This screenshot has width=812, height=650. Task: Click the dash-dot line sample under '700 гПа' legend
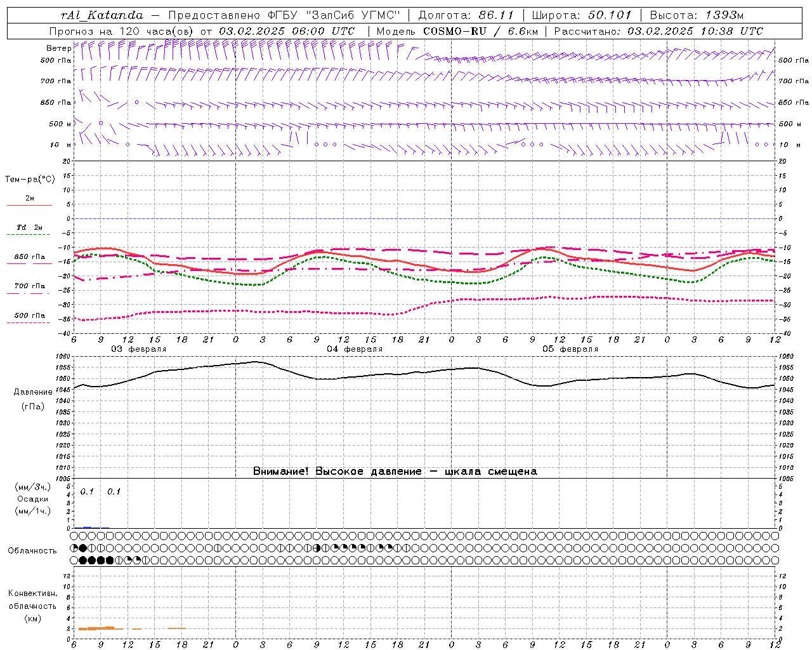pyautogui.click(x=29, y=293)
